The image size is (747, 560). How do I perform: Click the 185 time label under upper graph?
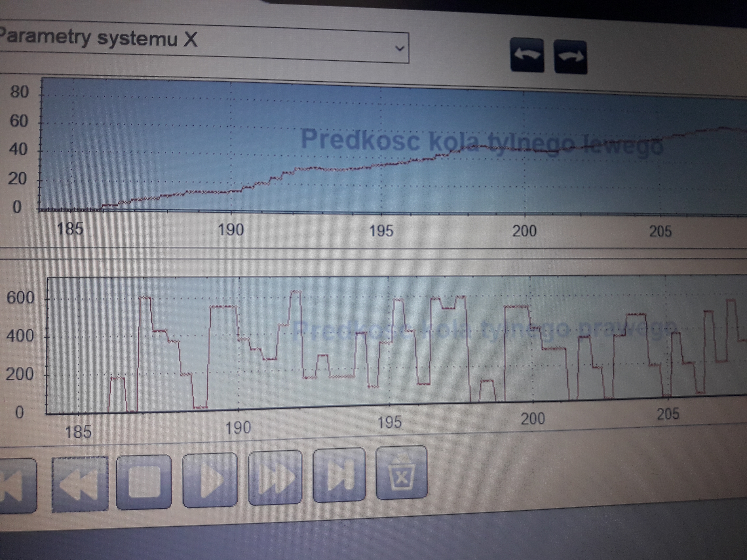70,229
